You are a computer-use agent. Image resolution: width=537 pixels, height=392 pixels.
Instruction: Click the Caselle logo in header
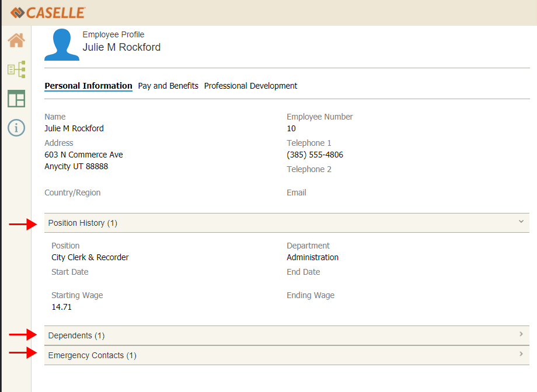pyautogui.click(x=48, y=12)
